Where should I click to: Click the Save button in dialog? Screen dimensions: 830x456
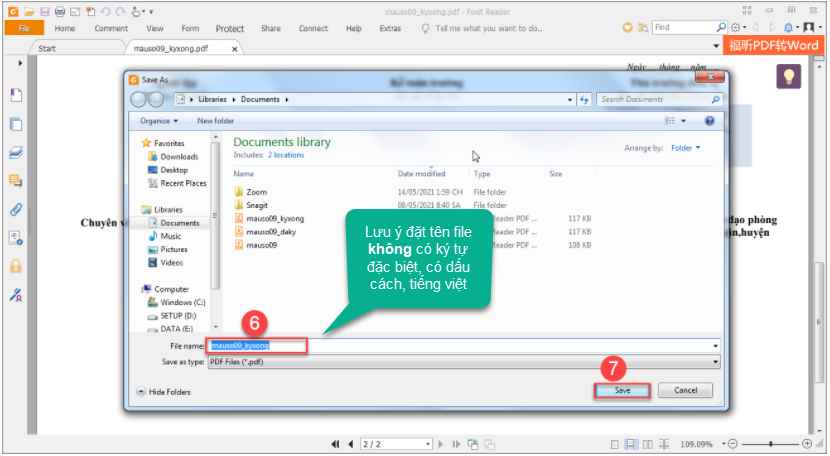622,390
